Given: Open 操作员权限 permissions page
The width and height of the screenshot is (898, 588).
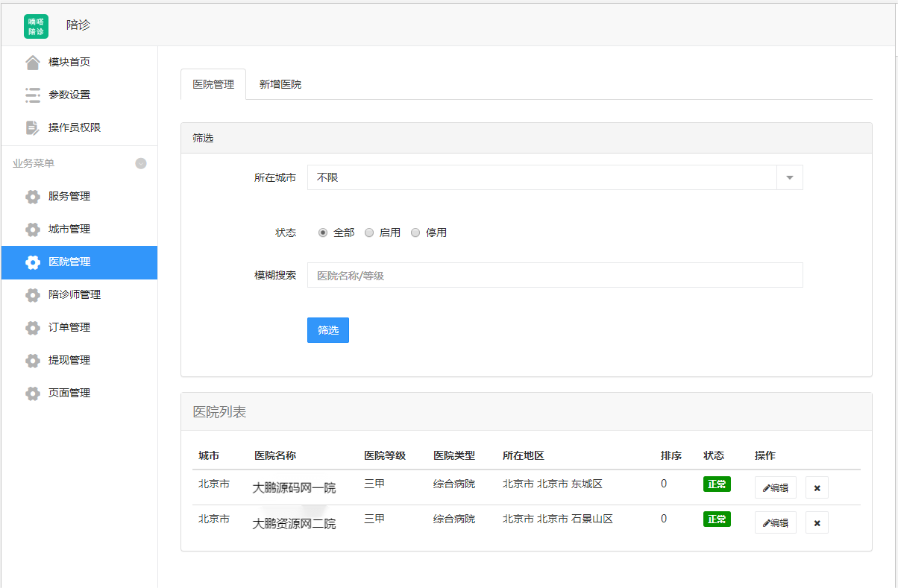Looking at the screenshot, I should (69, 127).
